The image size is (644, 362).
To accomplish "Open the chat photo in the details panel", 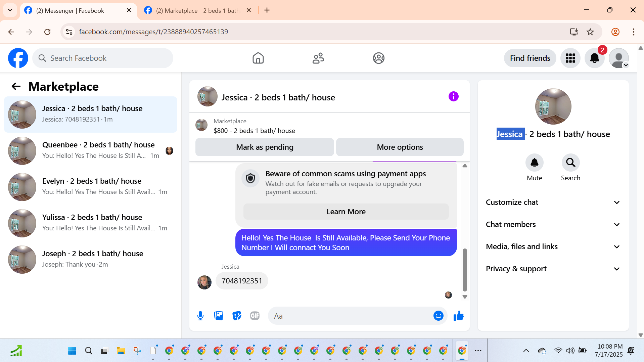I will (553, 106).
